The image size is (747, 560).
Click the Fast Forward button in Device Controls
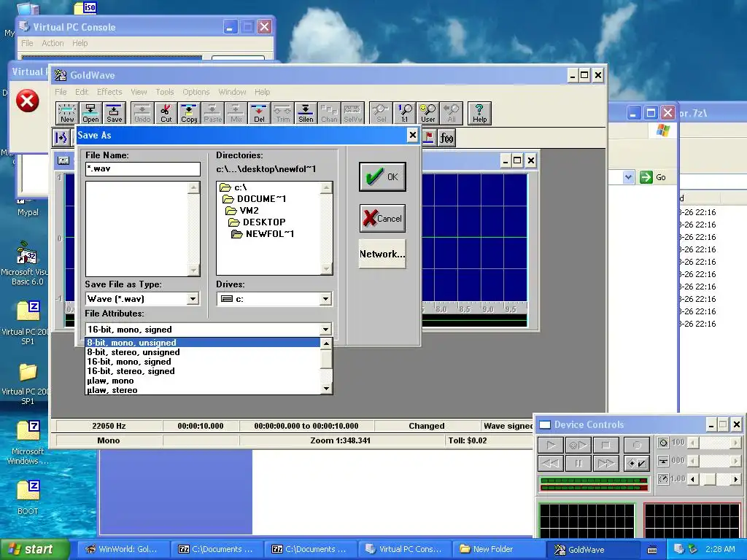point(606,463)
